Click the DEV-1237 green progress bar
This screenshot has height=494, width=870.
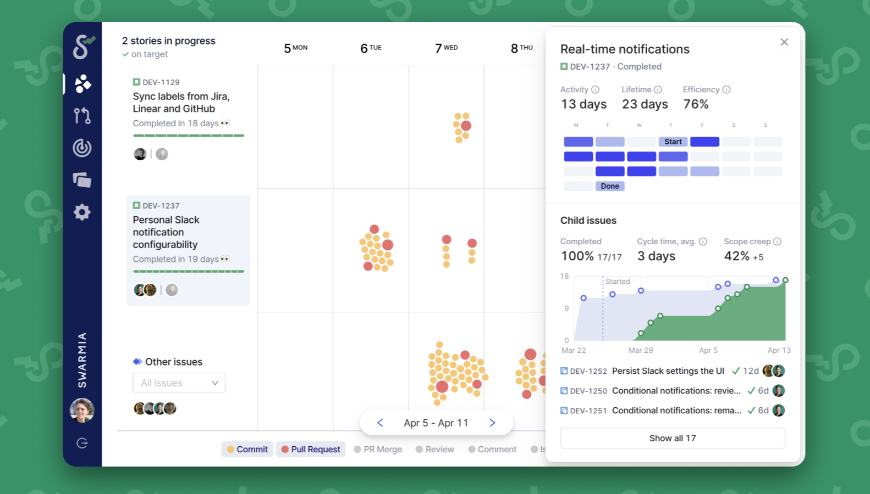189,271
